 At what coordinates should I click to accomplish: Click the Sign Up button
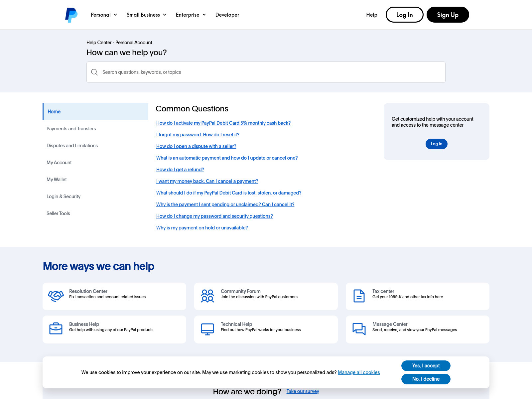point(448,15)
